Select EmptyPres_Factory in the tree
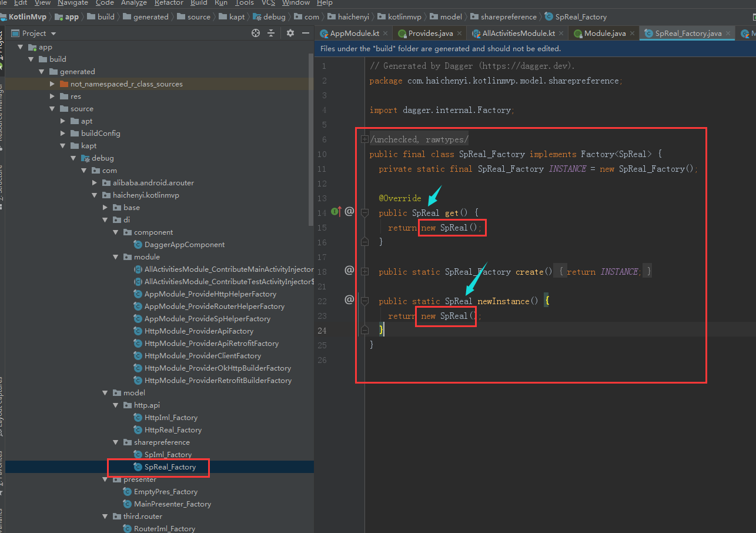The image size is (756, 533). click(x=166, y=492)
